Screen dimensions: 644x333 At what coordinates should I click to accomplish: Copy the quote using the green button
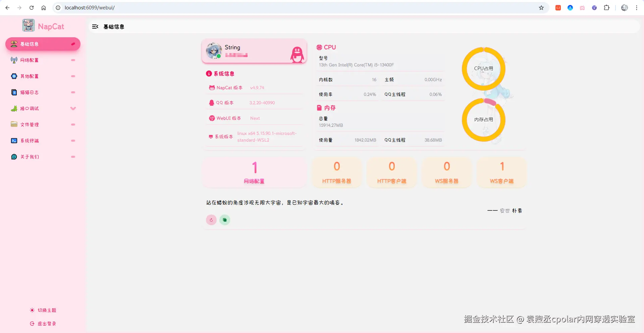point(225,220)
